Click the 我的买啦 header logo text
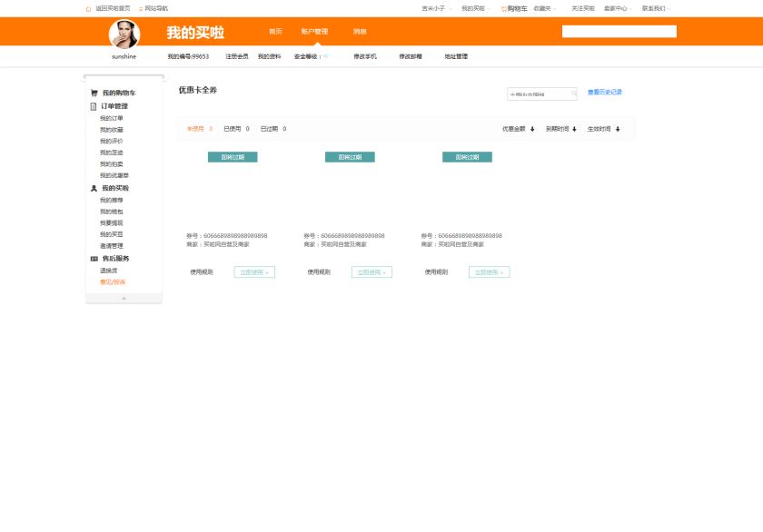 click(x=195, y=33)
